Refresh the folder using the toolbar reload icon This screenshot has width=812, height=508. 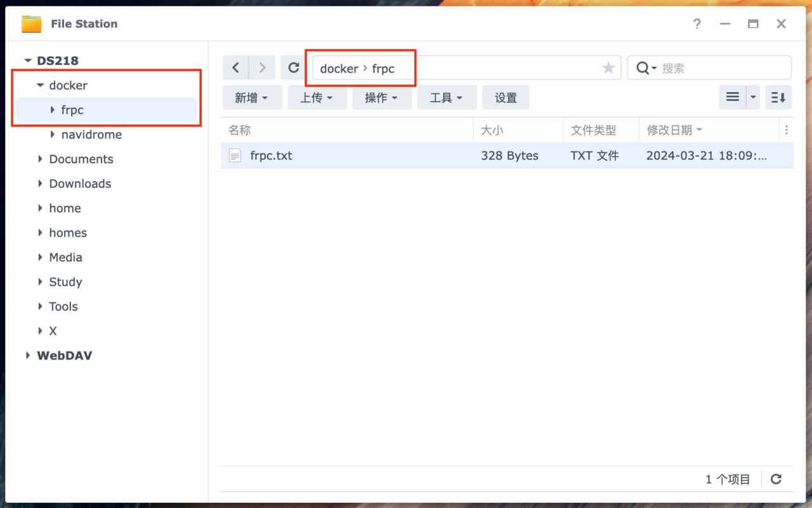click(x=293, y=67)
